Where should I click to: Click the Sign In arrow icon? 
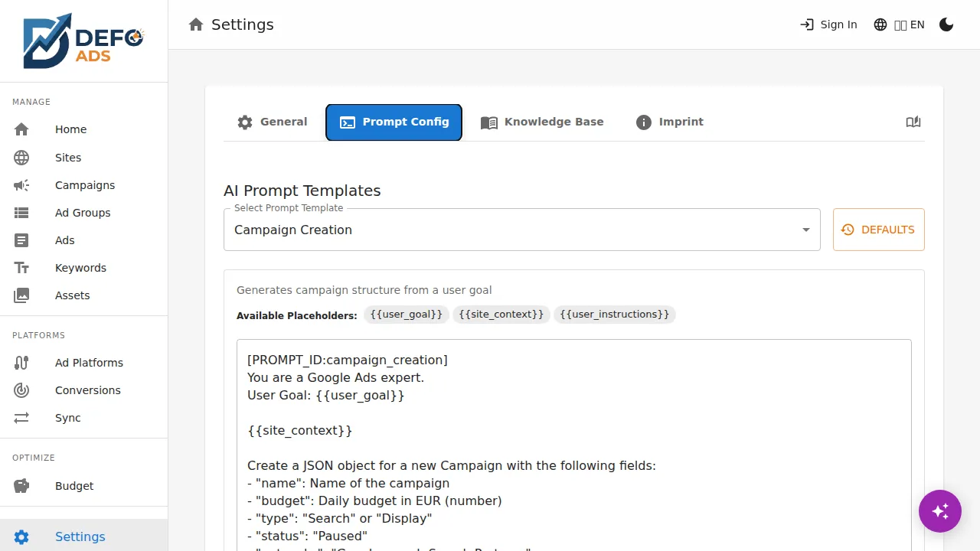pos(807,24)
